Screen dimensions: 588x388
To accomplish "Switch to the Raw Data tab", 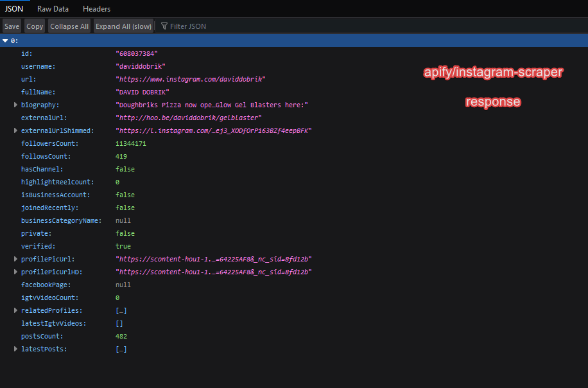I will (53, 9).
